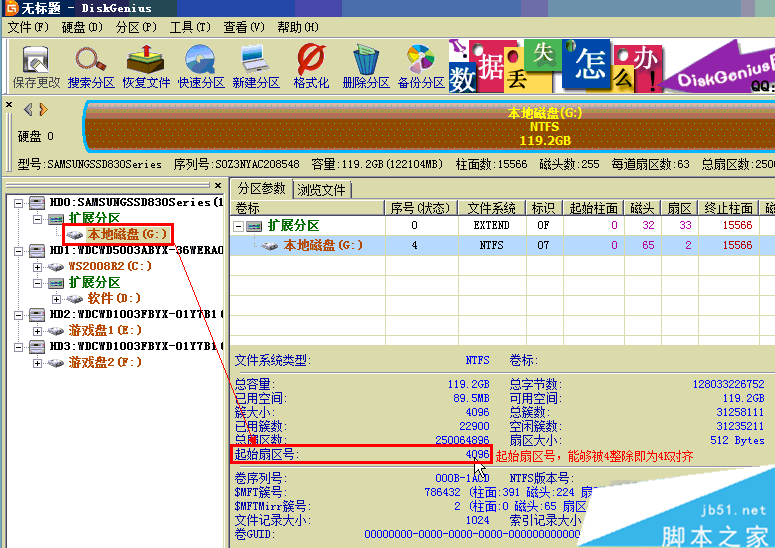Viewport: 775px width, 548px height.
Task: Expand 游戏盘1 (E:) partition node
Action: pos(37,331)
